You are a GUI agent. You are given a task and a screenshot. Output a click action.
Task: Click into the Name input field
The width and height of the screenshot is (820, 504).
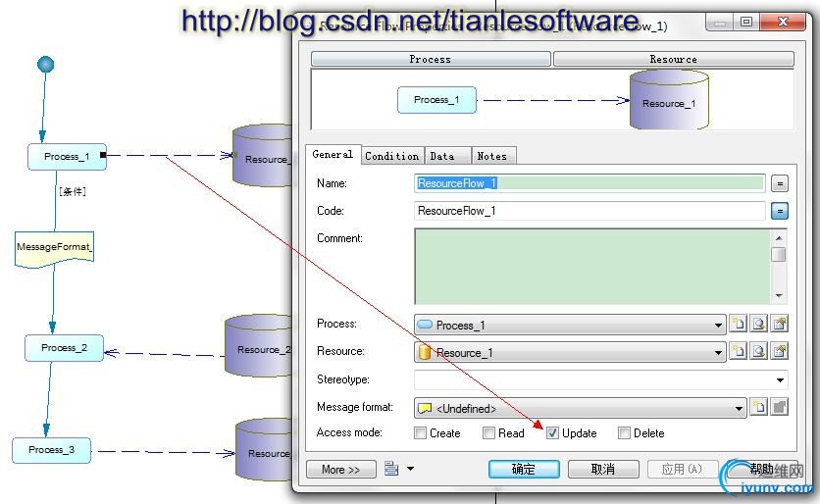pos(589,183)
